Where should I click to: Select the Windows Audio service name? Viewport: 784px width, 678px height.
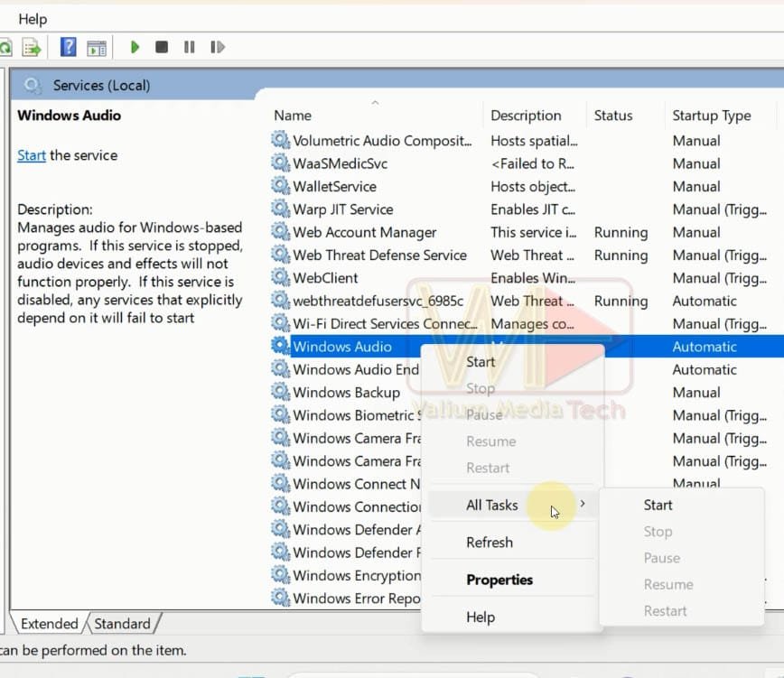[342, 347]
